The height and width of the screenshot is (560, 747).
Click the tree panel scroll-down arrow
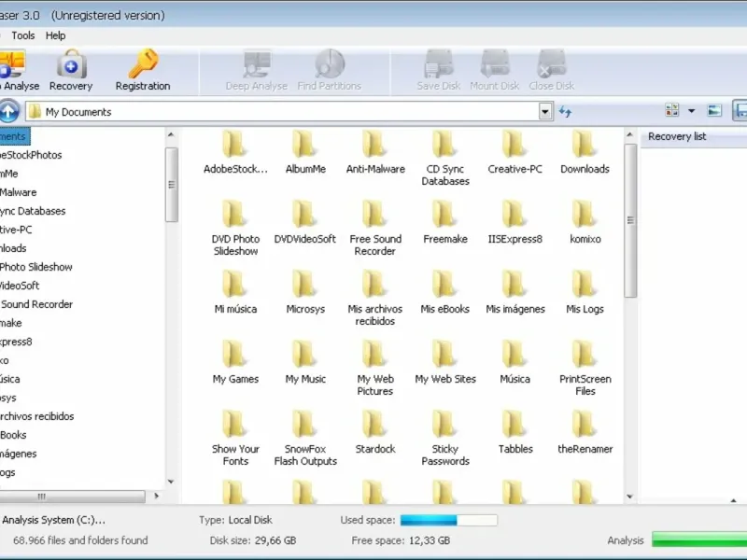point(171,482)
